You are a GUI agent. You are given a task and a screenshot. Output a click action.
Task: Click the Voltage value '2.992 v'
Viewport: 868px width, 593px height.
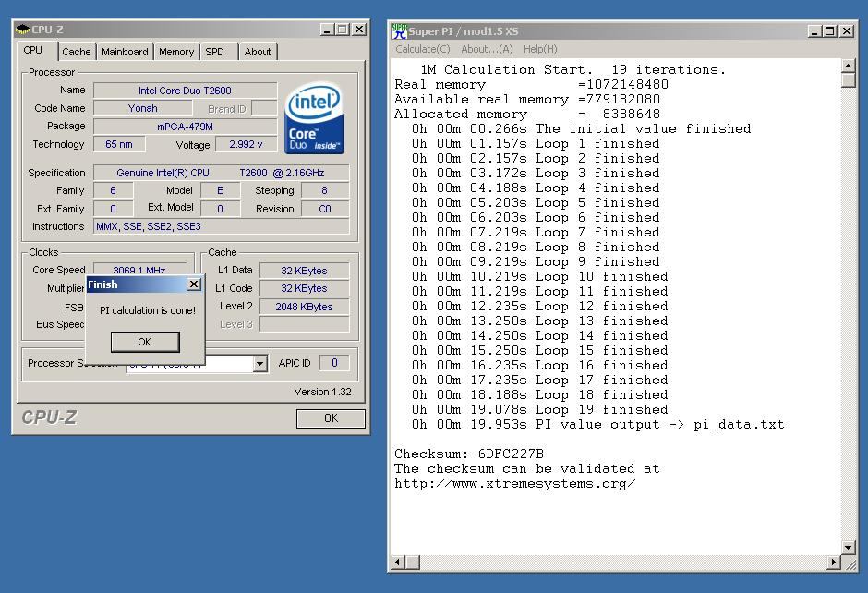click(246, 144)
